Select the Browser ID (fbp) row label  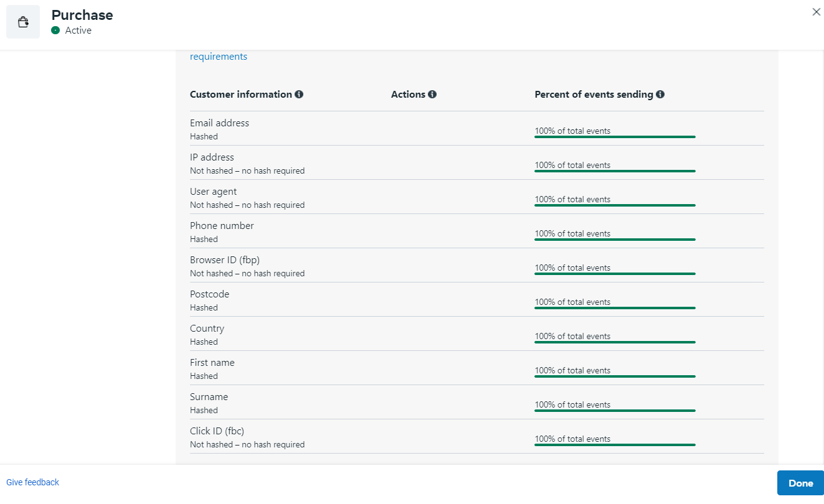click(224, 260)
